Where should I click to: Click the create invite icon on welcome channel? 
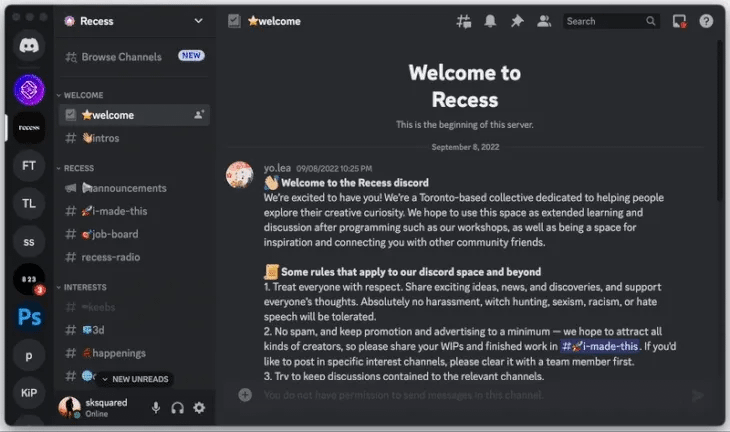coord(199,115)
